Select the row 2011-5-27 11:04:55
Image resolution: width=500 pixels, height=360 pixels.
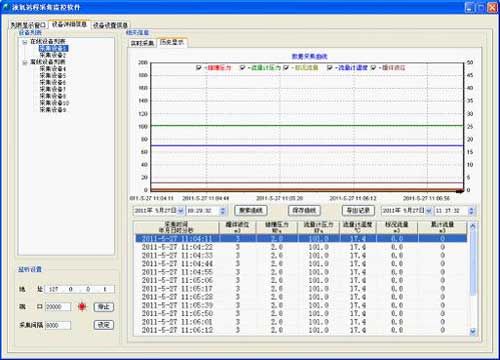click(301, 272)
